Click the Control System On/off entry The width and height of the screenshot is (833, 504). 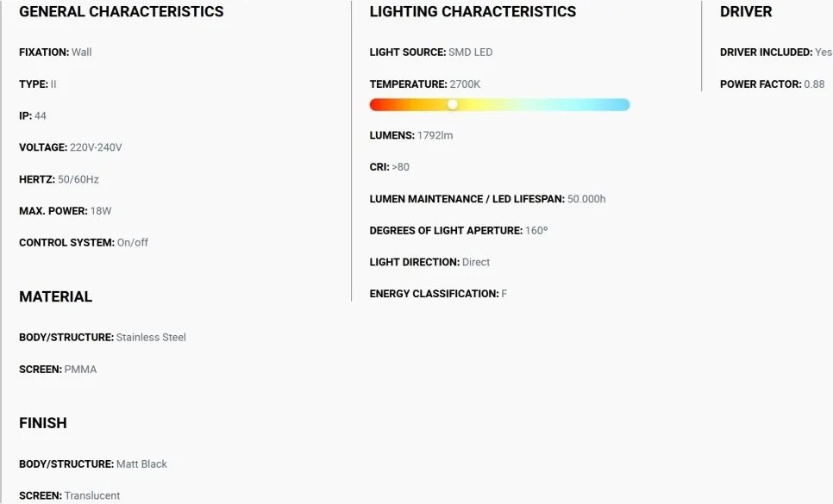(84, 242)
